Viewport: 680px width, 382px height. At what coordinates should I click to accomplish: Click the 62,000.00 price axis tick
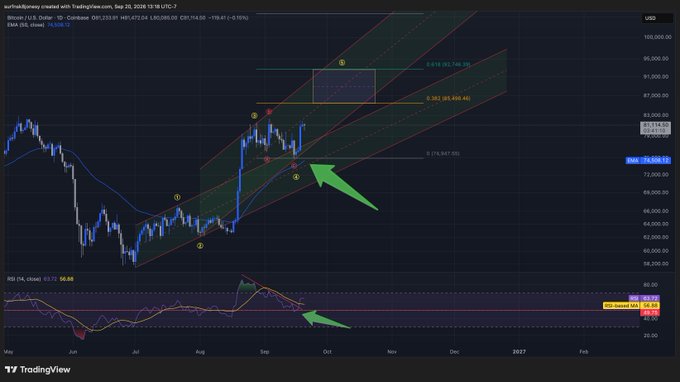coord(657,237)
